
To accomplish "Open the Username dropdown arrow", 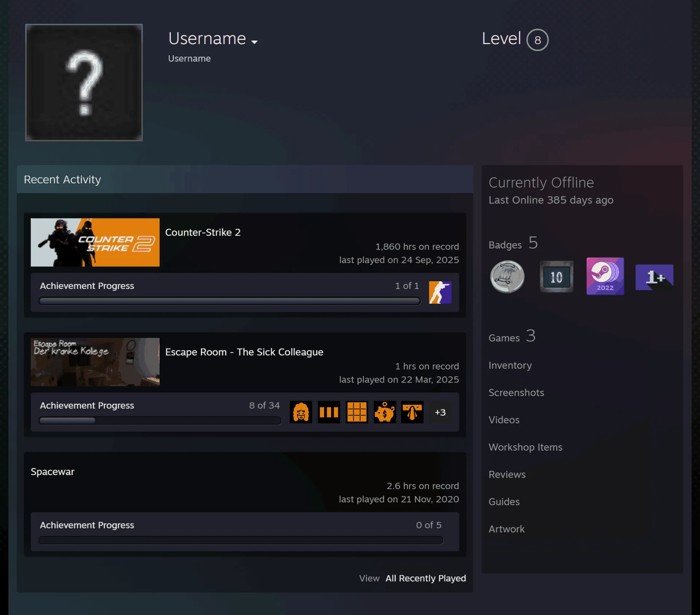I will coord(254,42).
